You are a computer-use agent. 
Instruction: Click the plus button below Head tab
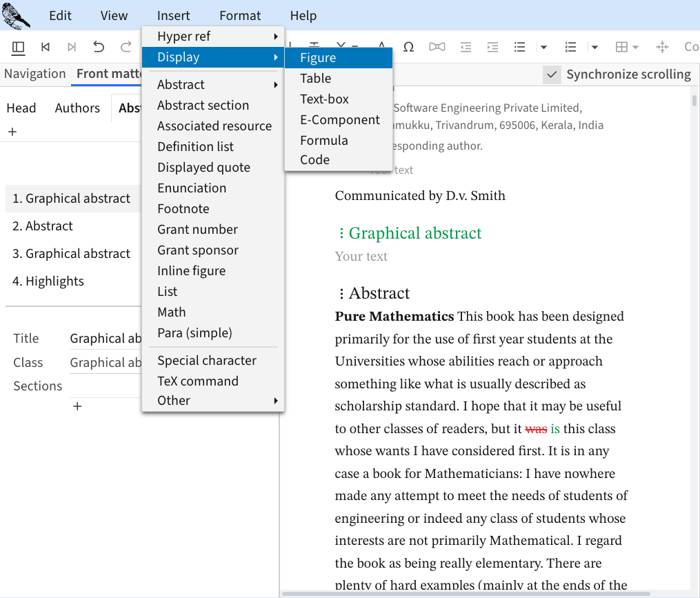click(x=12, y=132)
